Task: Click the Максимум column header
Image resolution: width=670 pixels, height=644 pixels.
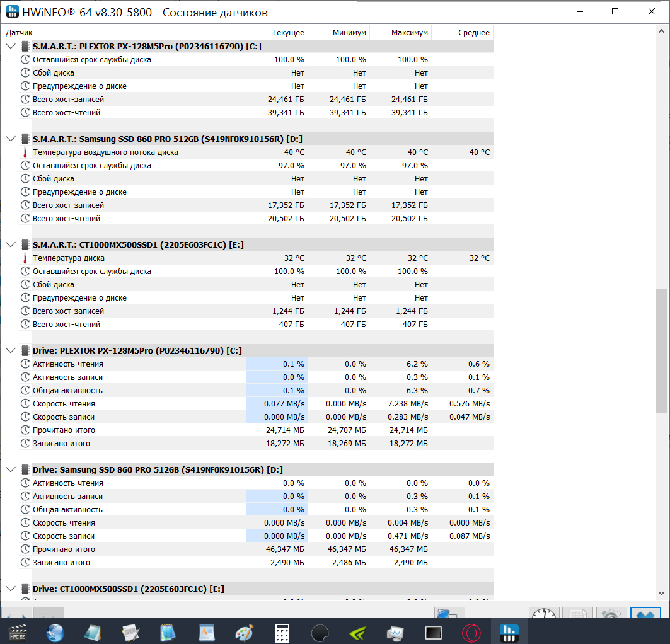Action: [400, 33]
